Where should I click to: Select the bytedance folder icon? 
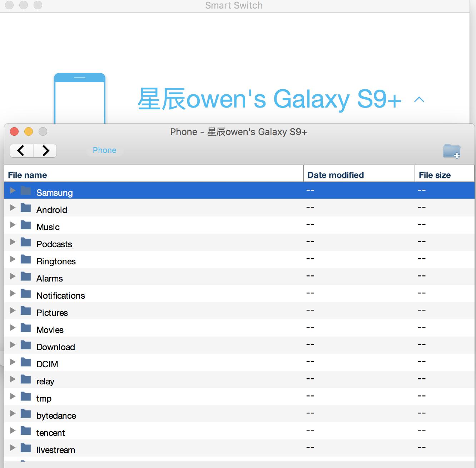26,413
